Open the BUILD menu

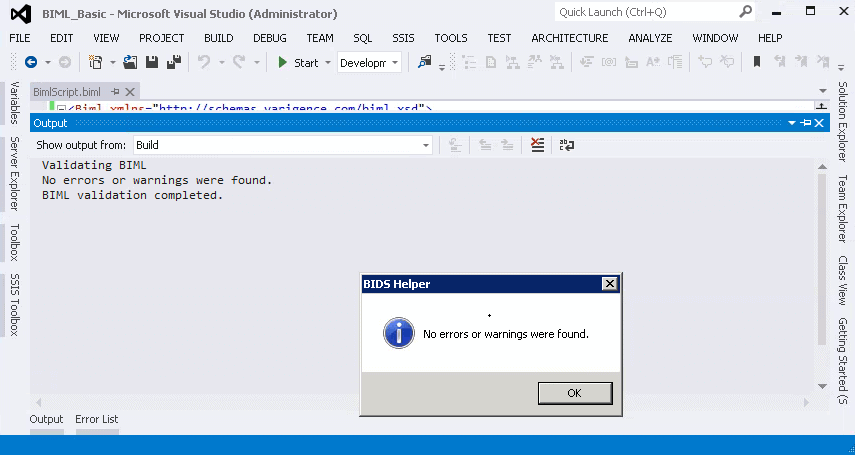pyautogui.click(x=219, y=38)
